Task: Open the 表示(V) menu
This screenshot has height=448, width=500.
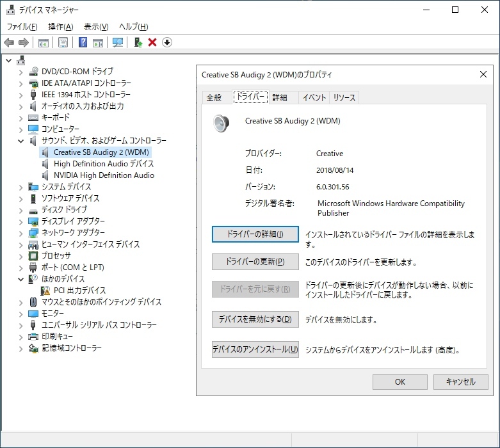Action: coord(96,27)
